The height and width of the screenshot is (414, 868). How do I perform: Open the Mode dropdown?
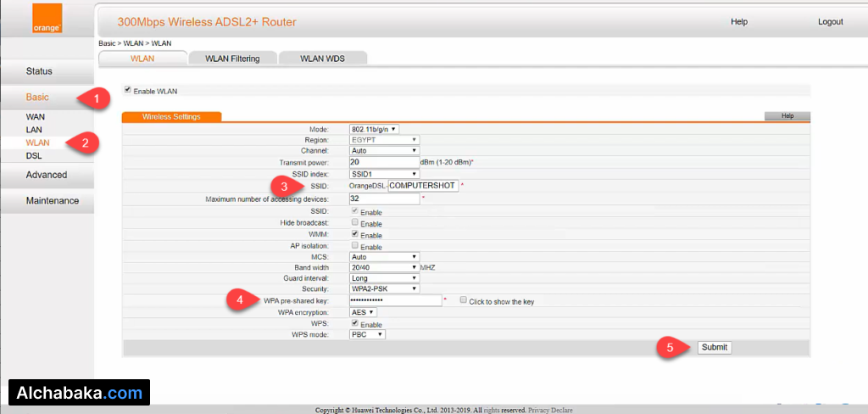click(374, 129)
